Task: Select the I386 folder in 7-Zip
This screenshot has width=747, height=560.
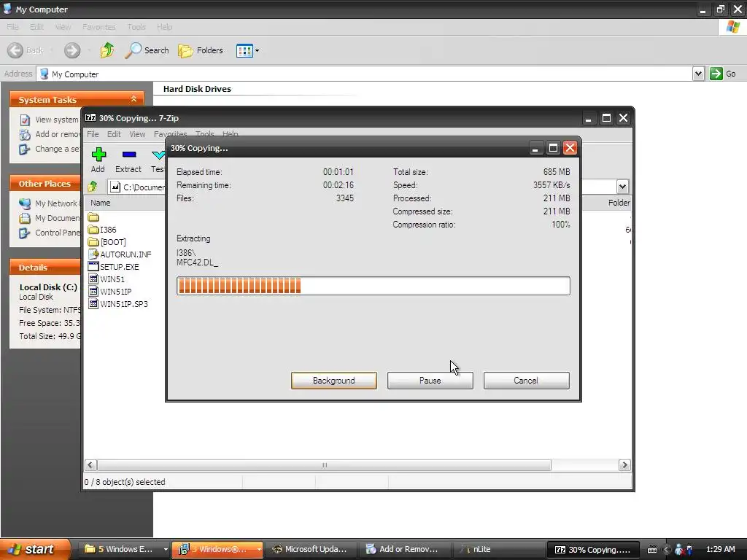Action: (102, 230)
